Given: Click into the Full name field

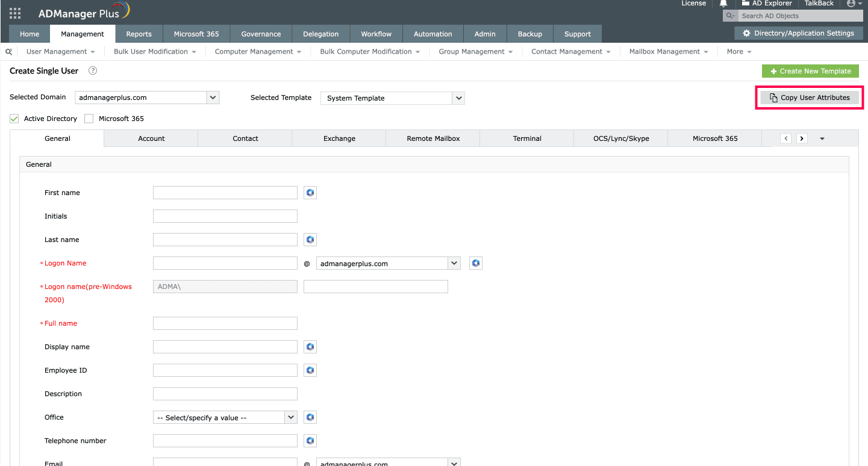Looking at the screenshot, I should pyautogui.click(x=225, y=323).
